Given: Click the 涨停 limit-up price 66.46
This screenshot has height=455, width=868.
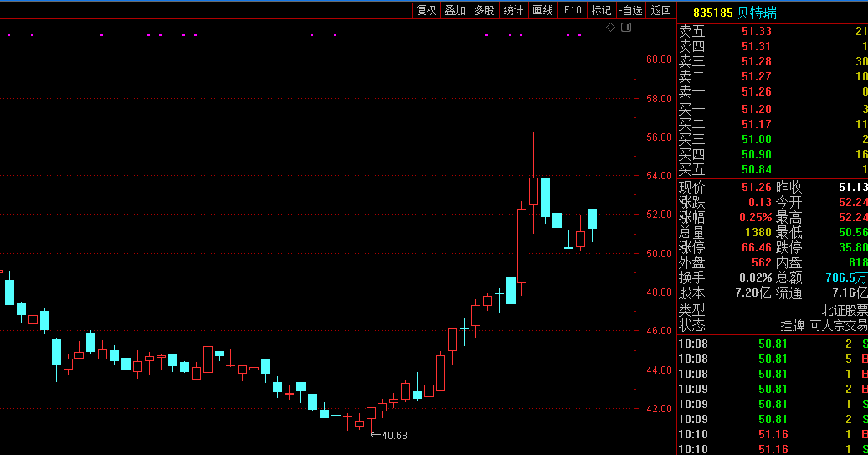Looking at the screenshot, I should (756, 247).
